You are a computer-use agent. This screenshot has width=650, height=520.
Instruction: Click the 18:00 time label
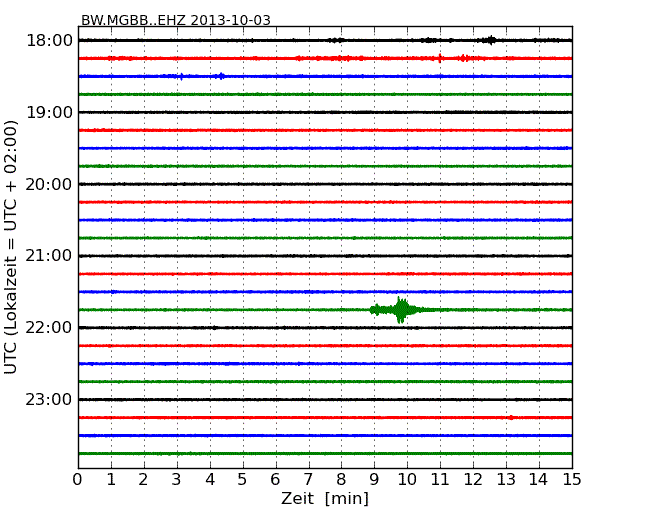[x=49, y=41]
